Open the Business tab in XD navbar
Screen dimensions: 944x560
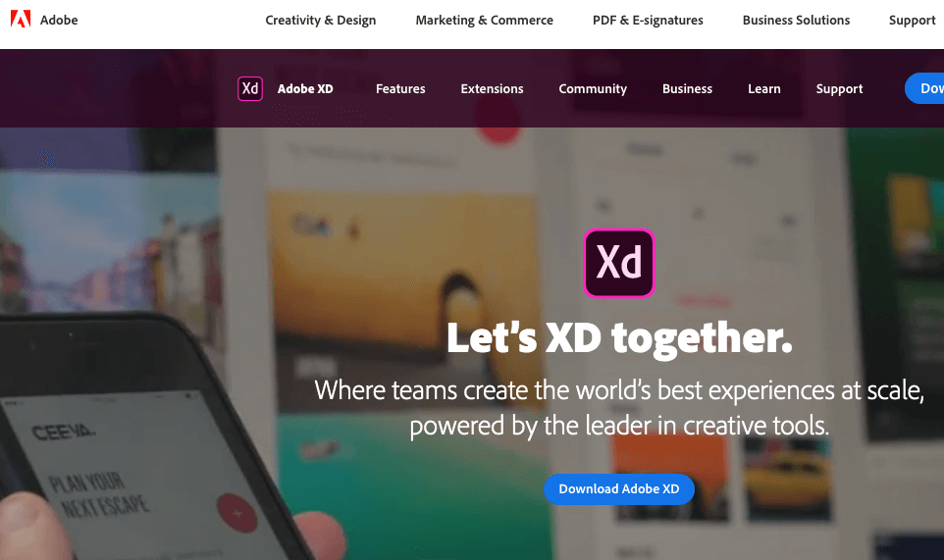pos(687,88)
